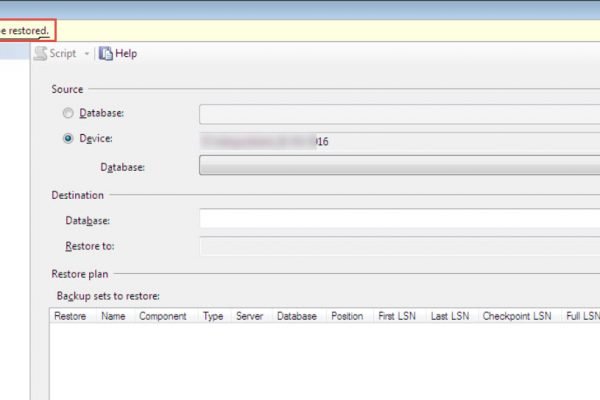
Task: Open the Device Database dropdown
Action: point(399,165)
